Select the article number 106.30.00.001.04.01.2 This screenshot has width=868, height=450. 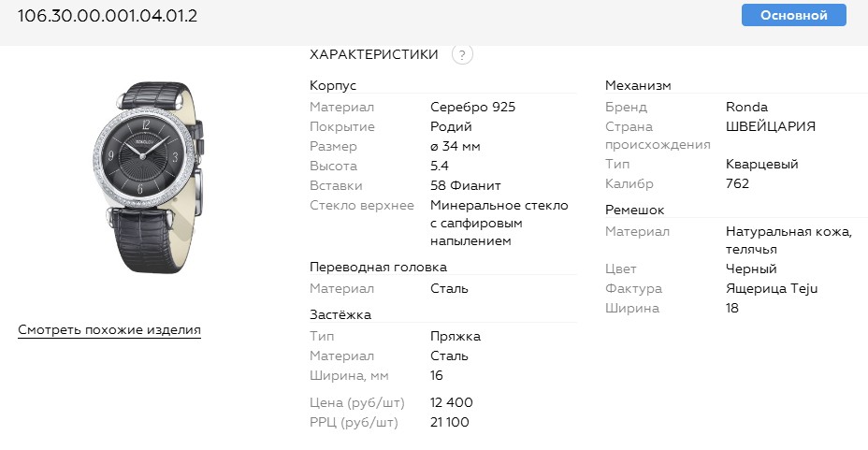108,16
